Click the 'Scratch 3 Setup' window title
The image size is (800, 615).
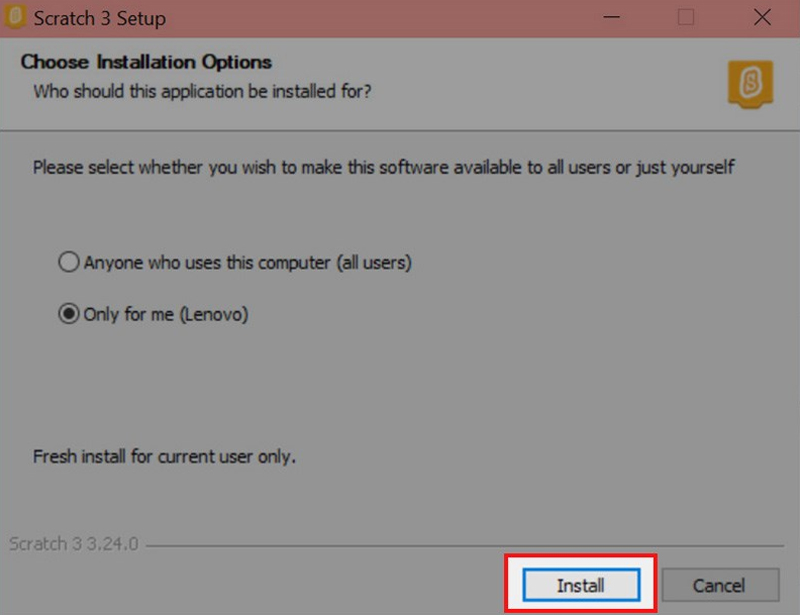click(x=100, y=18)
